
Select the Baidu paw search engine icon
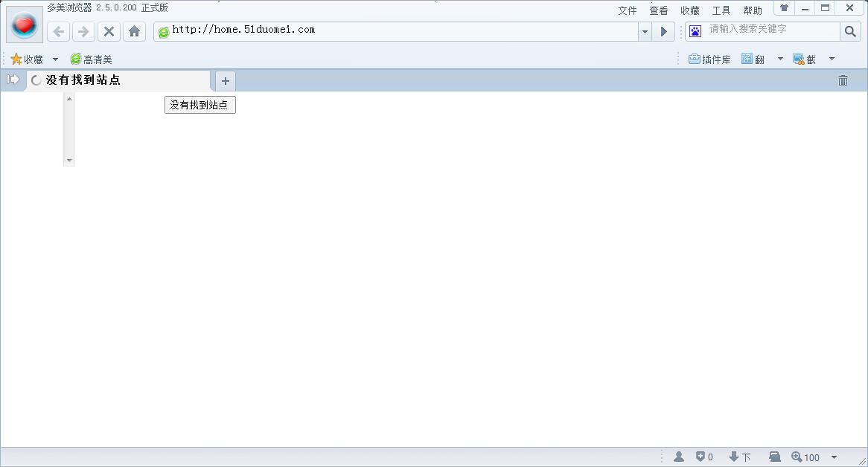click(x=695, y=31)
